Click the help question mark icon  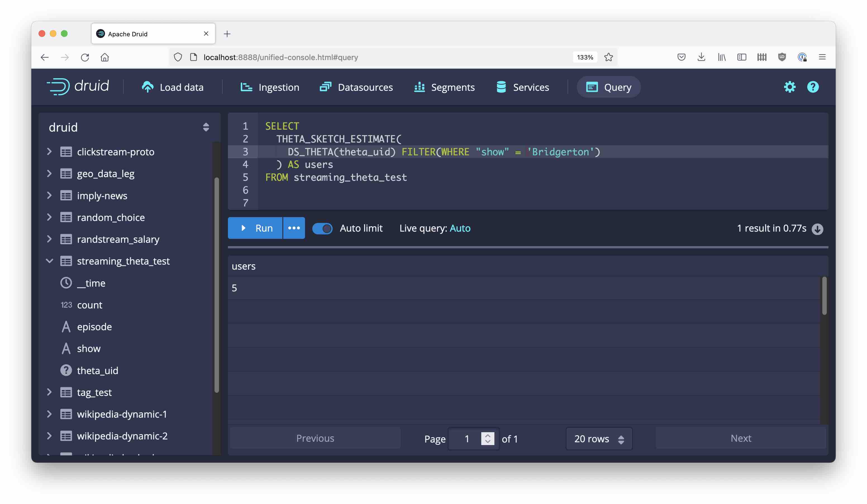tap(813, 87)
